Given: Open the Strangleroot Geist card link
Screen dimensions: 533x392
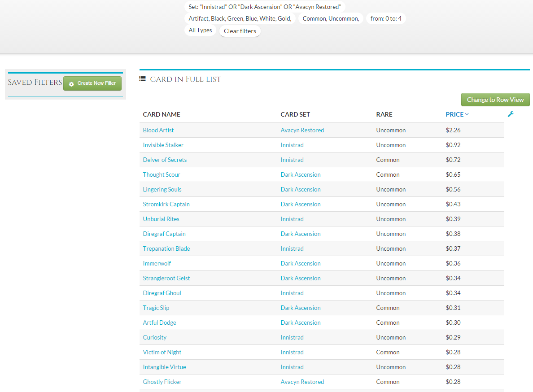Looking at the screenshot, I should (x=166, y=278).
